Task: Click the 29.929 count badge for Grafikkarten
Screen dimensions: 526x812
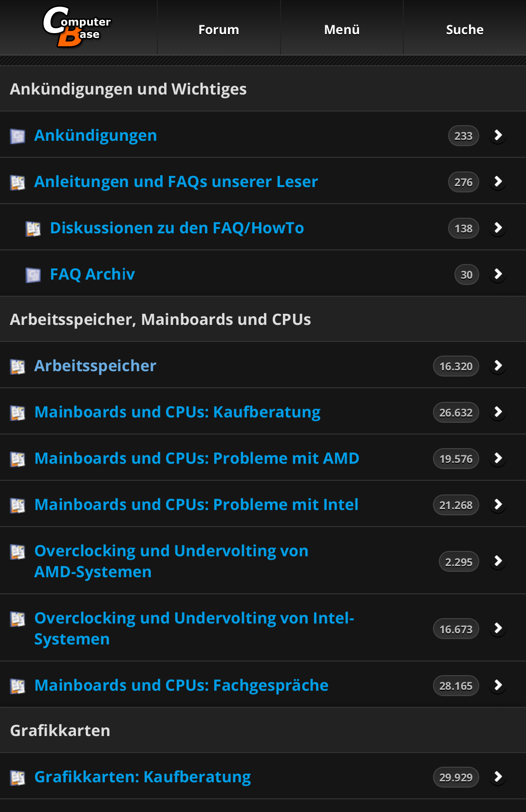Action: coord(456,777)
